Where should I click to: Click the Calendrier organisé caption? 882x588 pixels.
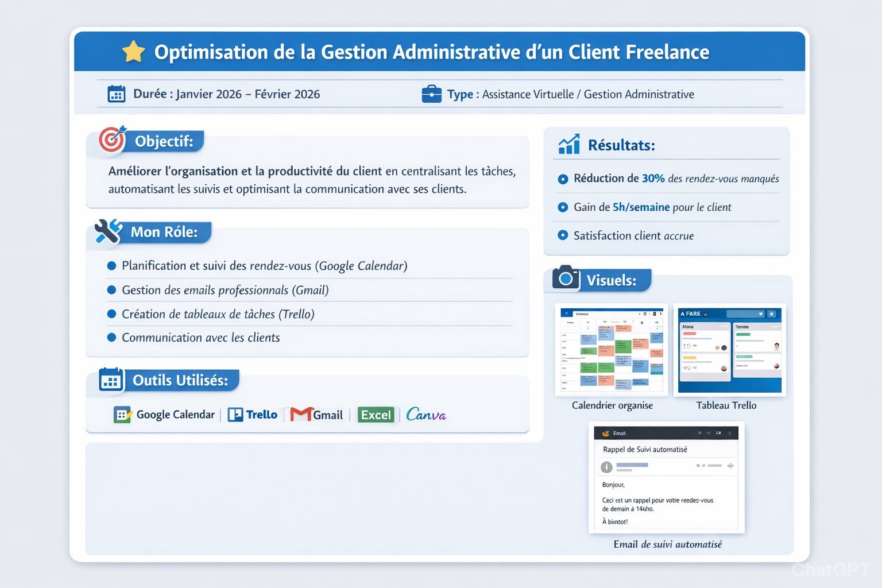pos(612,405)
